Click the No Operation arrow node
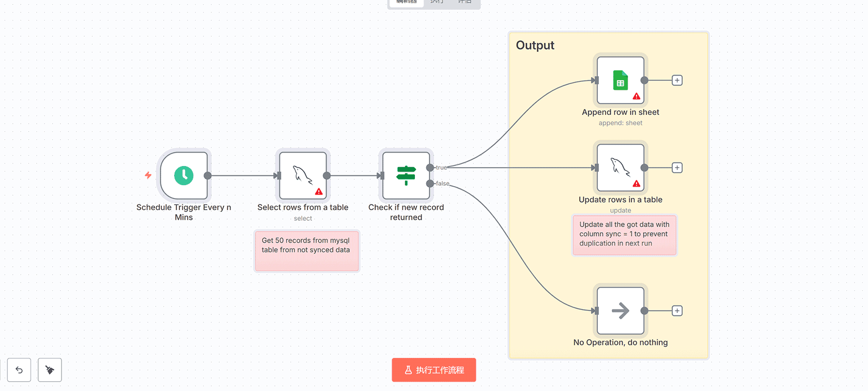The width and height of the screenshot is (868, 391). point(620,311)
